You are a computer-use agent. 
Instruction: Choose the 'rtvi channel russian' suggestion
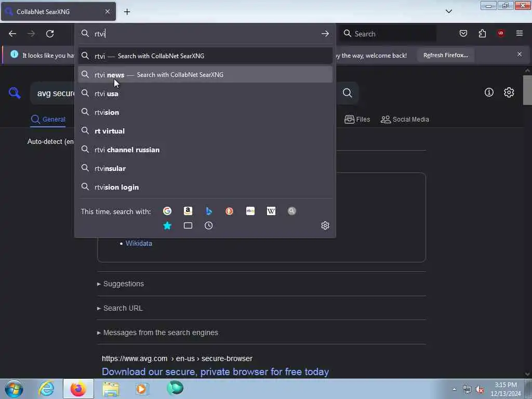tap(205, 150)
